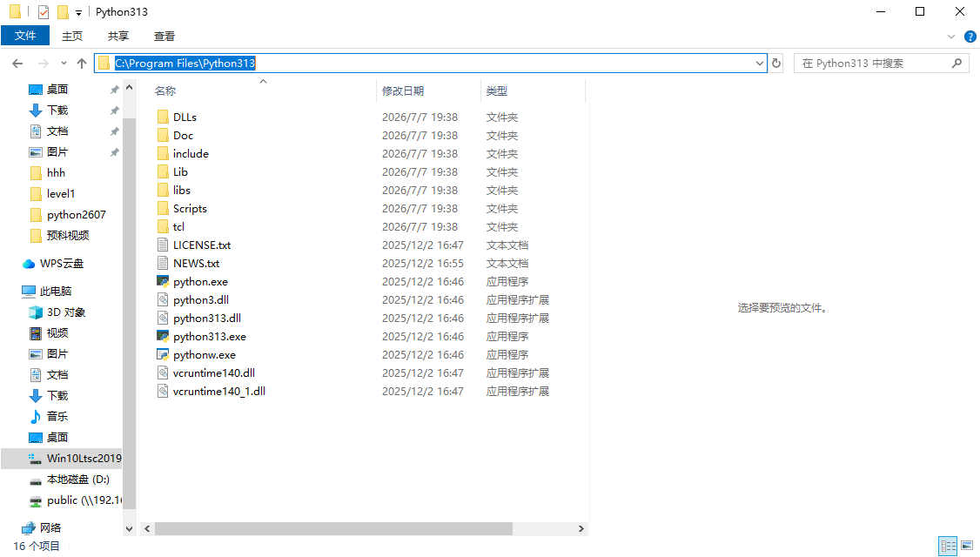This screenshot has width=980, height=557.
Task: Select the Win10Ltsc2019 drive icon
Action: tap(36, 459)
